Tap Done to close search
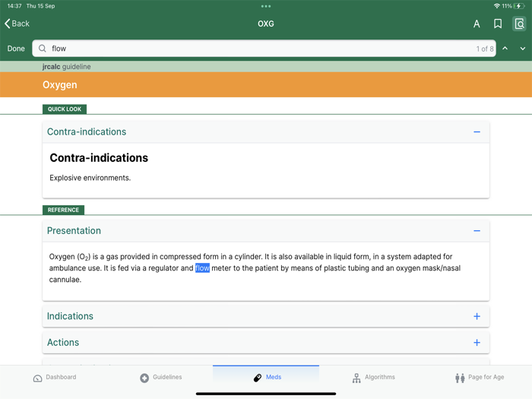This screenshot has width=532, height=399. 16,49
